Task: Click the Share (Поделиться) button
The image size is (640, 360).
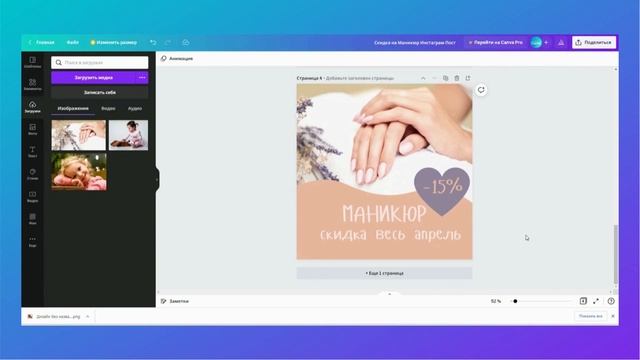Action: pyautogui.click(x=594, y=42)
